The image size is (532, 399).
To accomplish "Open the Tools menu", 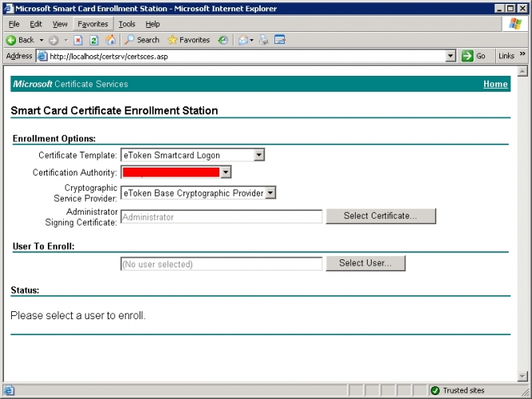I will (127, 24).
